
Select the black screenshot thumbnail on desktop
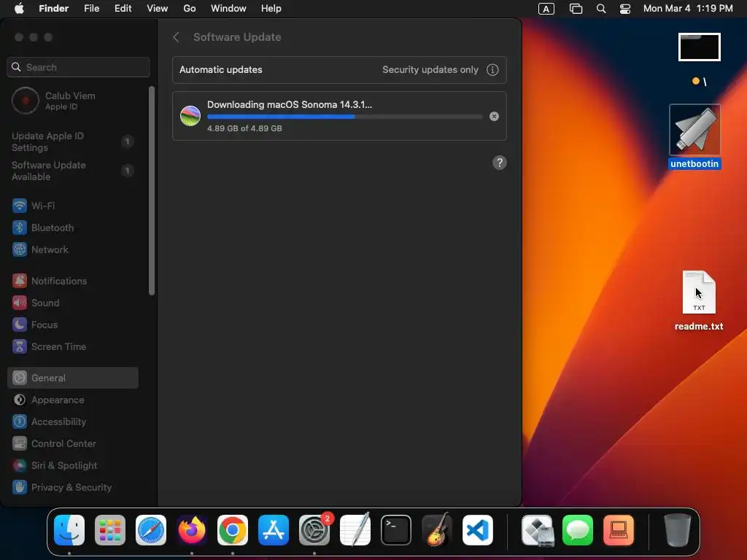[x=700, y=47]
